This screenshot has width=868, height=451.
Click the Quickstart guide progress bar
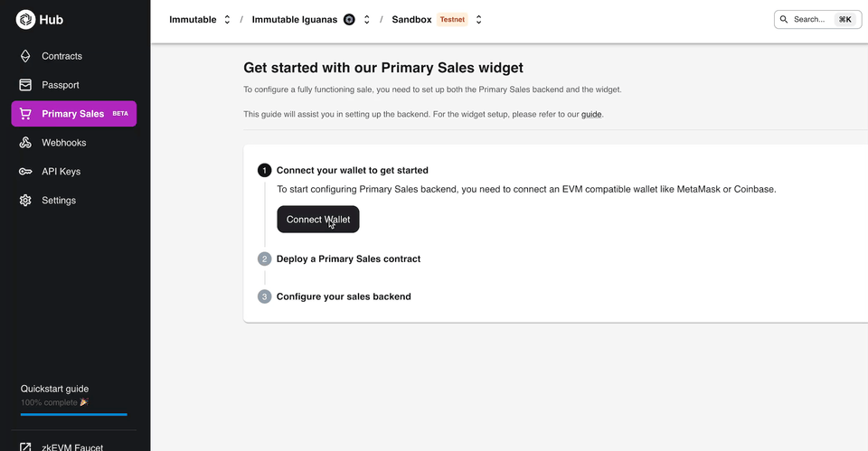click(74, 414)
